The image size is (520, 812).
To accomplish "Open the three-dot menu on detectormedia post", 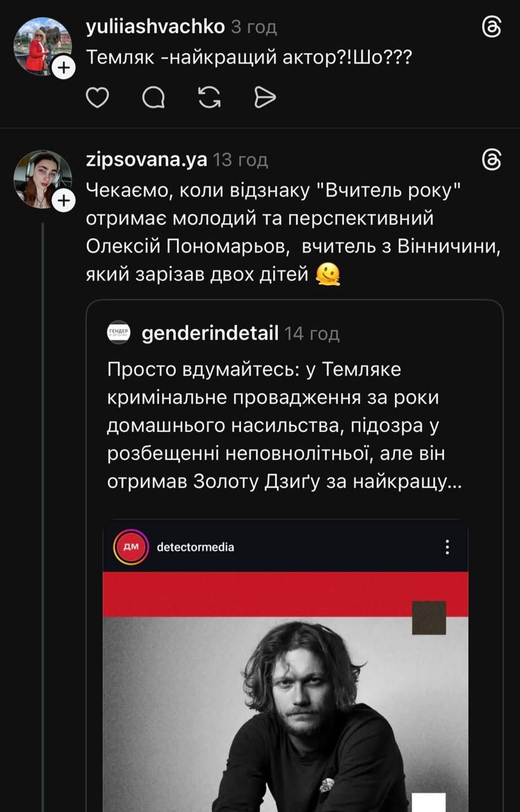I will pyautogui.click(x=448, y=547).
